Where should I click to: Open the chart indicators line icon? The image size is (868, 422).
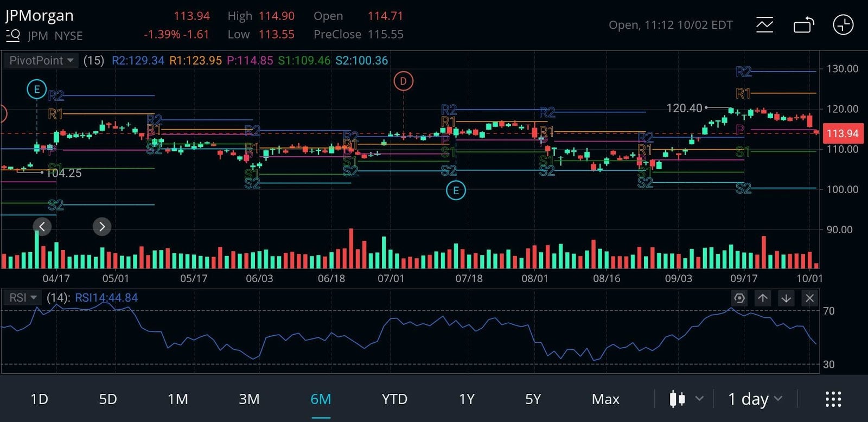coord(764,25)
